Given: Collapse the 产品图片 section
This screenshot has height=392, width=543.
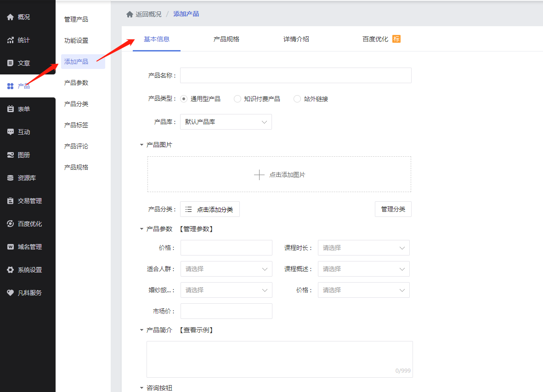Looking at the screenshot, I should point(142,145).
